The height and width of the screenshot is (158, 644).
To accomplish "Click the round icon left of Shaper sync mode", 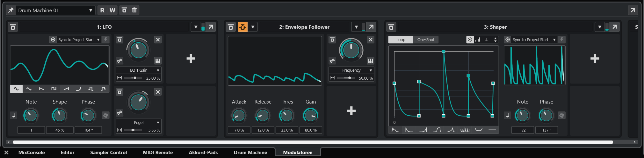I will pyautogui.click(x=508, y=39).
